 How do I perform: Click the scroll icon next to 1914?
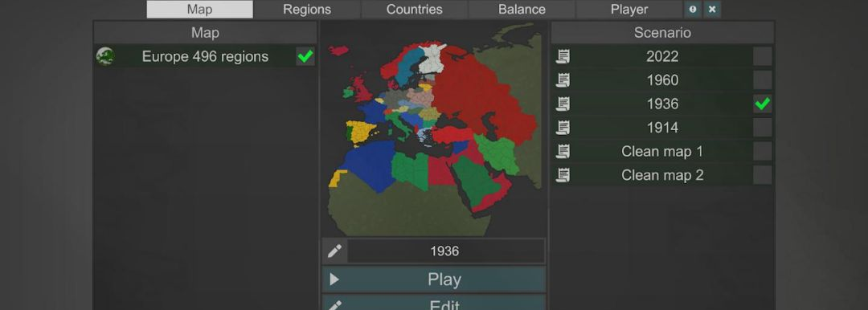click(x=563, y=128)
